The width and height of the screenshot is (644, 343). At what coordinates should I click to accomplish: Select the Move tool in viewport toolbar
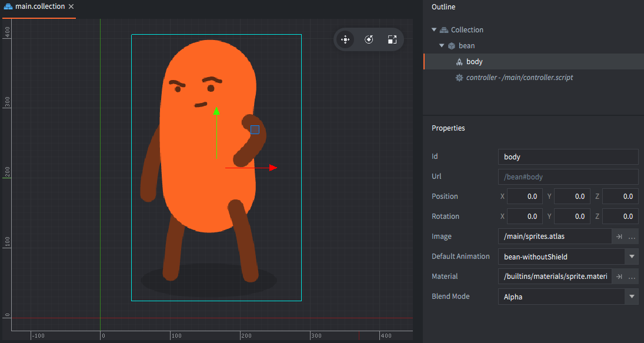[345, 39]
